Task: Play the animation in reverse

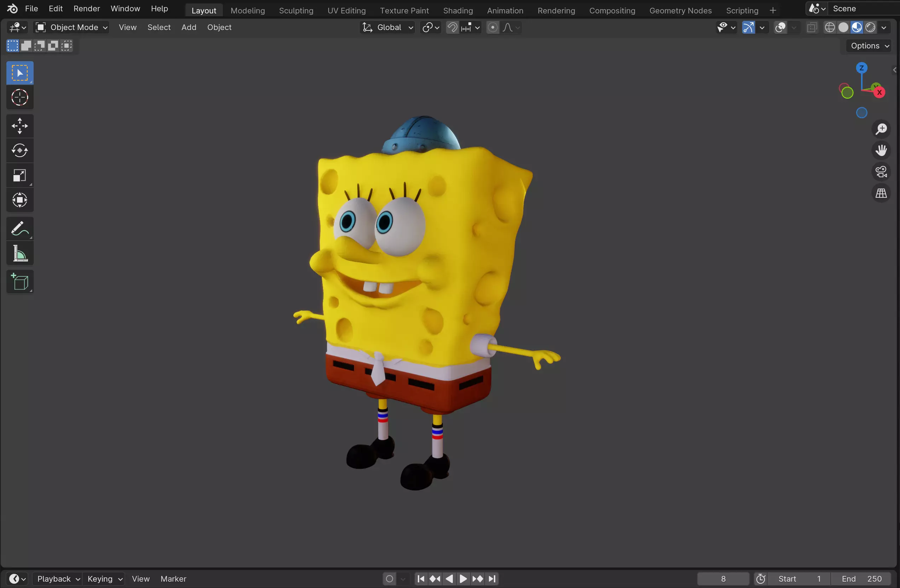Action: pos(449,578)
